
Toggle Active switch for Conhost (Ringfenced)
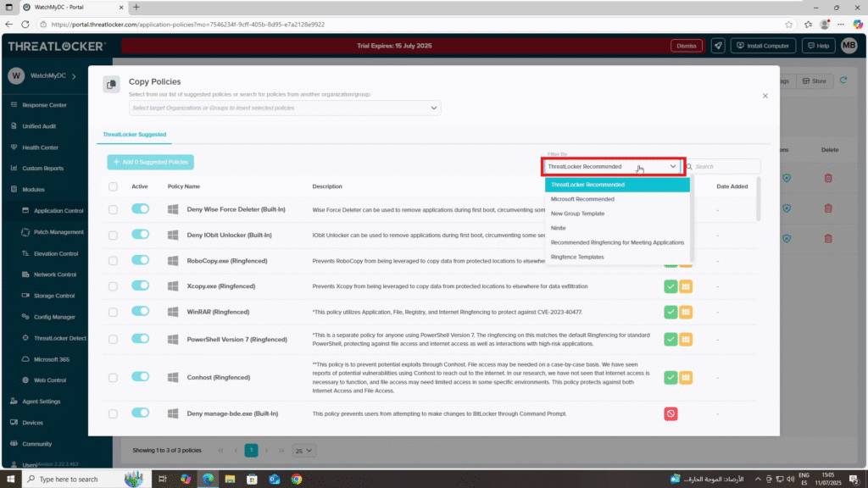pyautogui.click(x=141, y=377)
